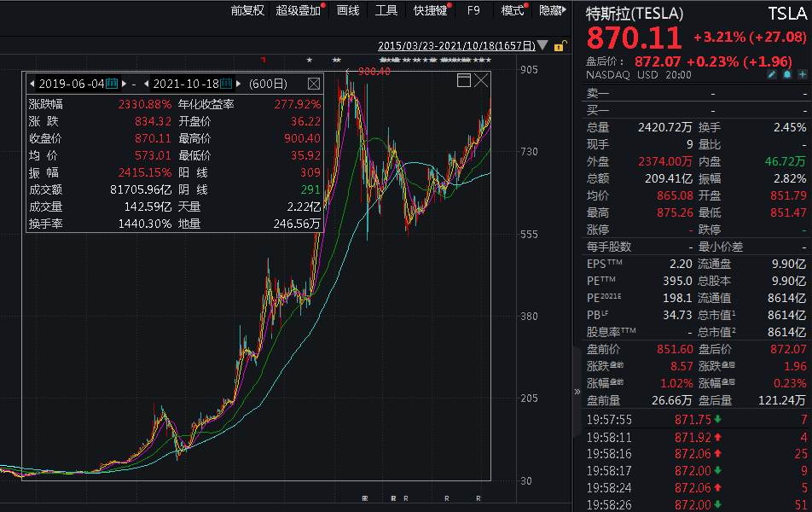Click the double star event marker
The image size is (812, 512).
[x=337, y=60]
